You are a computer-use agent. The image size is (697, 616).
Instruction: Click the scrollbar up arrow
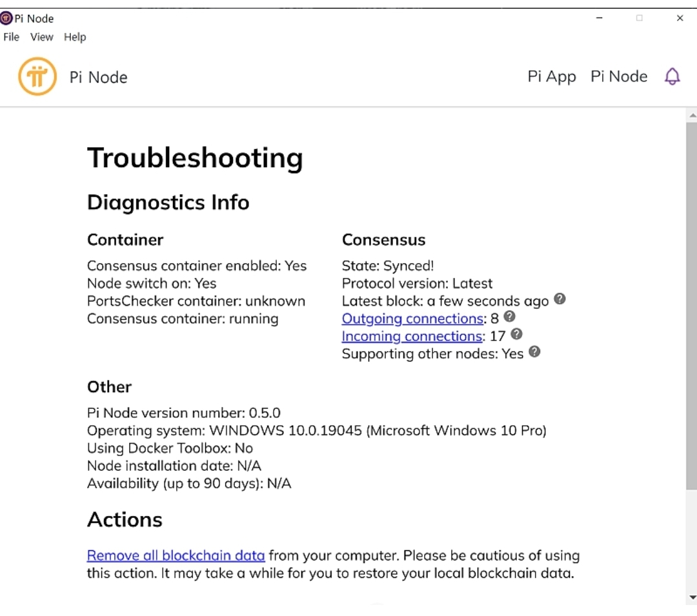692,115
